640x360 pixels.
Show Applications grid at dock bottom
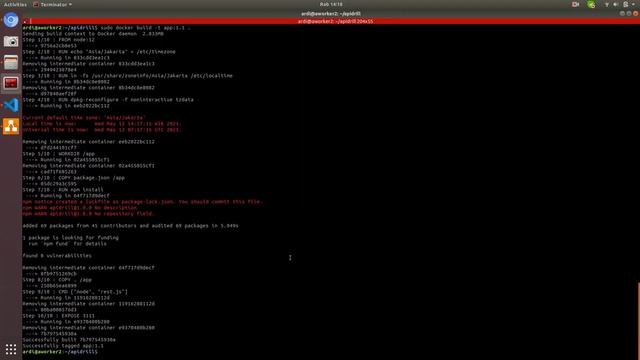[x=11, y=349]
